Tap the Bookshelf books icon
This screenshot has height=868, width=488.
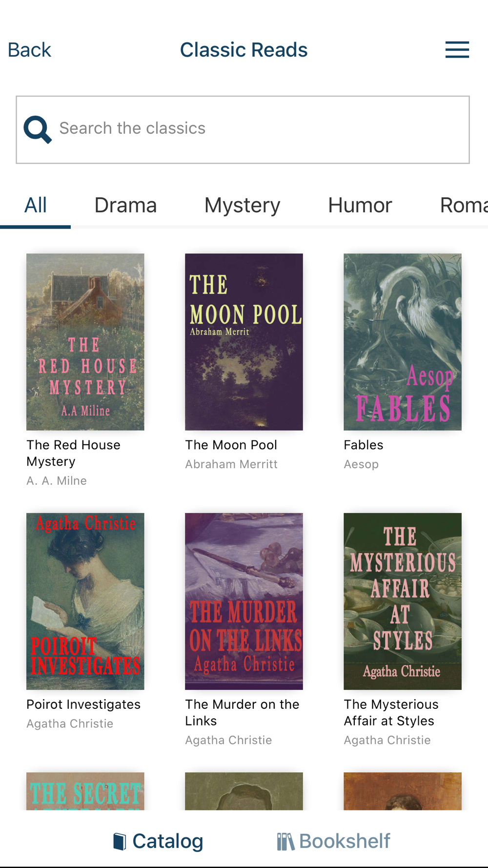tap(285, 841)
